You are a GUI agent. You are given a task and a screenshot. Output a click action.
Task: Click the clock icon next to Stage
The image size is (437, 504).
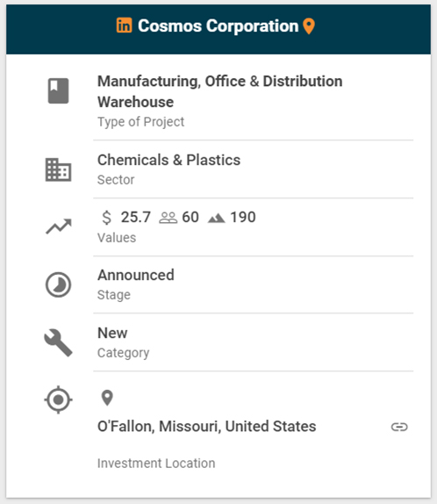click(58, 284)
